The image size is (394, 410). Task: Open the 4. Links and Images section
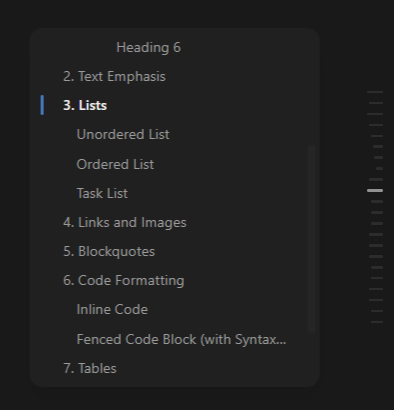pyautogui.click(x=125, y=222)
